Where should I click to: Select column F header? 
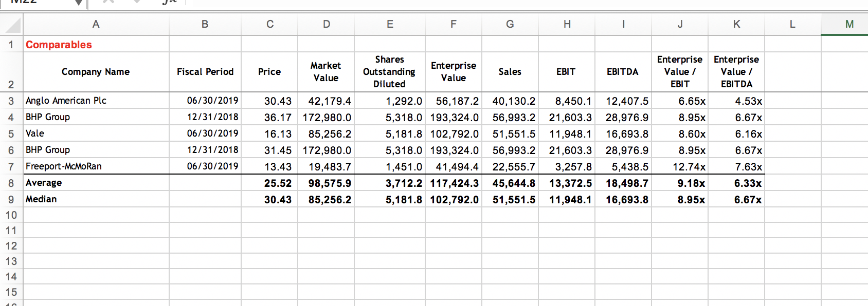pyautogui.click(x=454, y=24)
